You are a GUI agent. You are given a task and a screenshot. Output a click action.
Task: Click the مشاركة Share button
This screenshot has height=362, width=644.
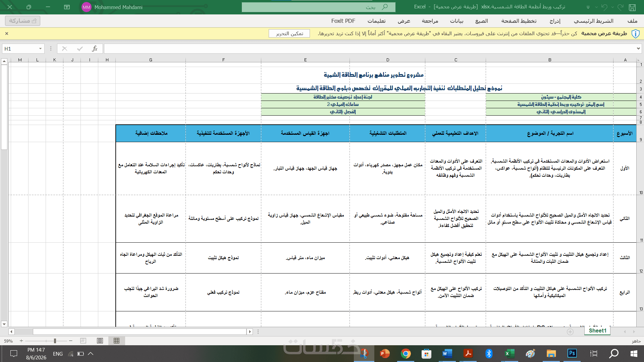(23, 21)
